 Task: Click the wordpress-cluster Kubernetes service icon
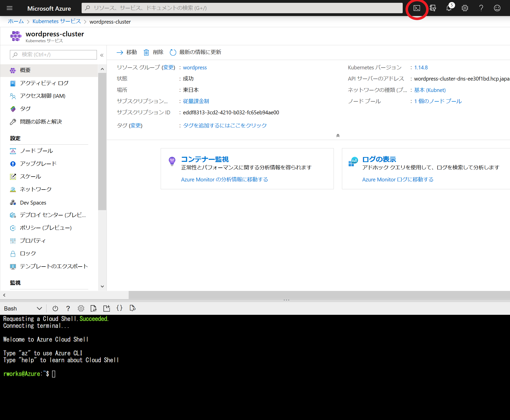tap(16, 36)
